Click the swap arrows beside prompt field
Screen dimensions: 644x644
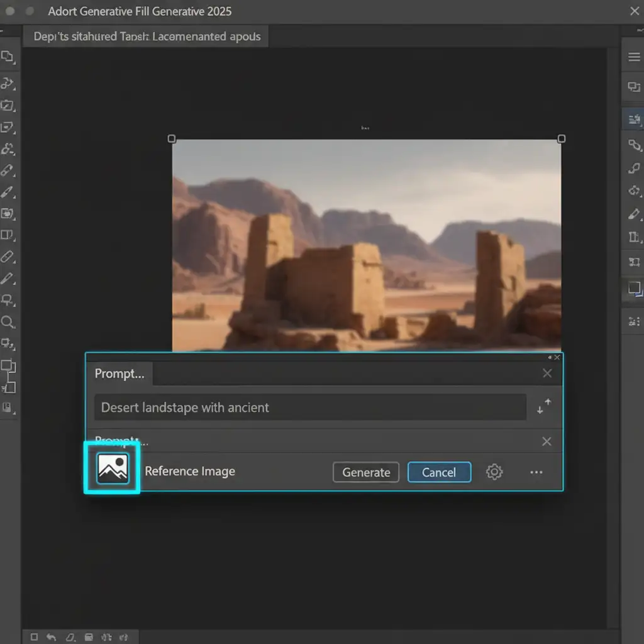[x=544, y=407]
